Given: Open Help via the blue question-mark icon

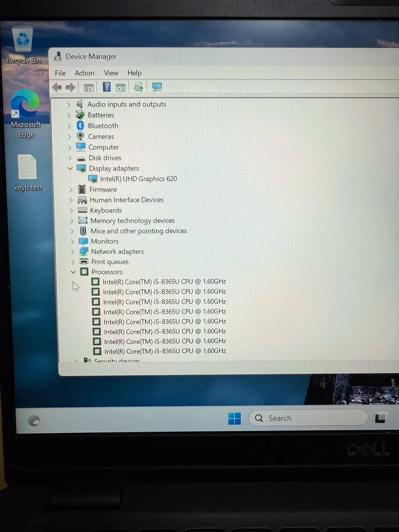Looking at the screenshot, I should (107, 87).
